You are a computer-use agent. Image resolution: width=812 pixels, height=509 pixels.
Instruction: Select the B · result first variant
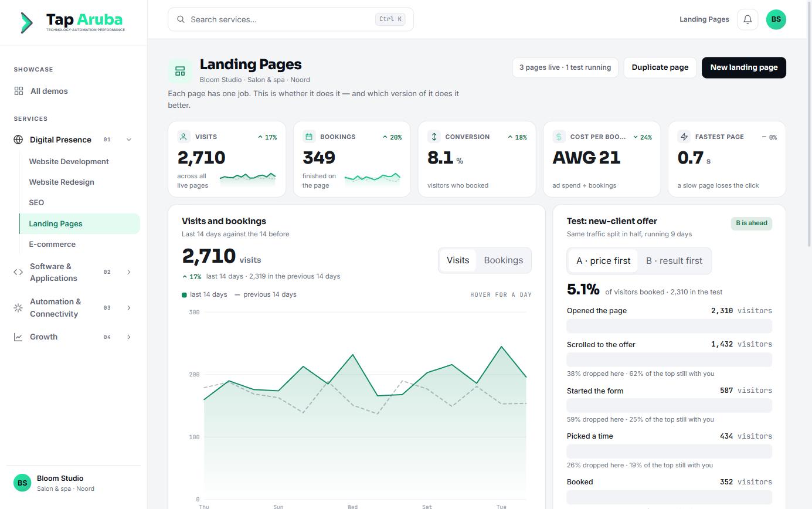(674, 261)
